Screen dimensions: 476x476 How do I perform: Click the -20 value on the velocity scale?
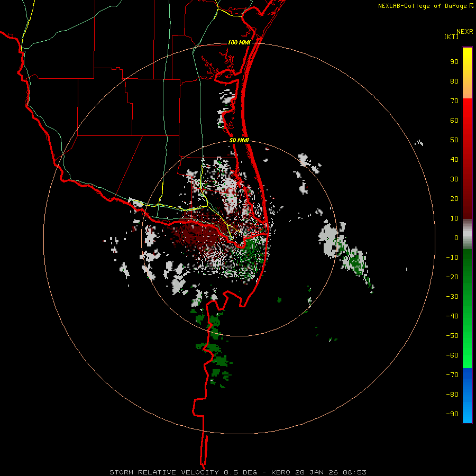click(452, 277)
